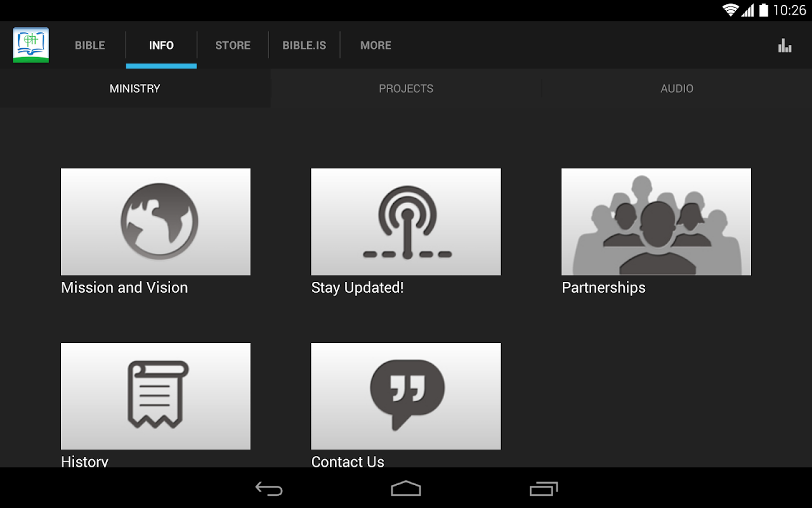Switch to the PROJECTS sub-tab
812x508 pixels.
point(406,88)
